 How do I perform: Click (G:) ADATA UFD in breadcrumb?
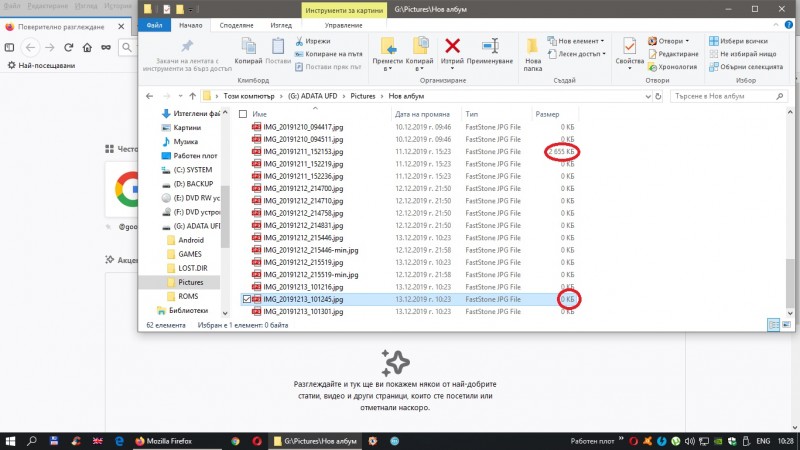[312, 96]
